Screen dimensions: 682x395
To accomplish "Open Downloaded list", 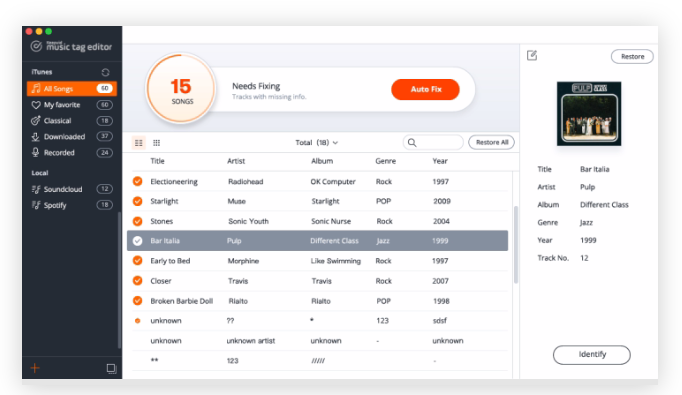I will [72, 137].
